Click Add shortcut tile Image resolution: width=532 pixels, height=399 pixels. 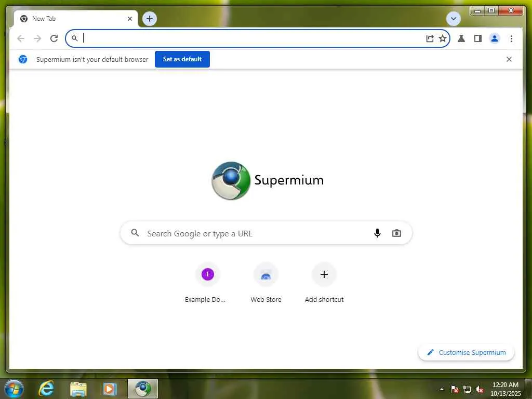(324, 283)
